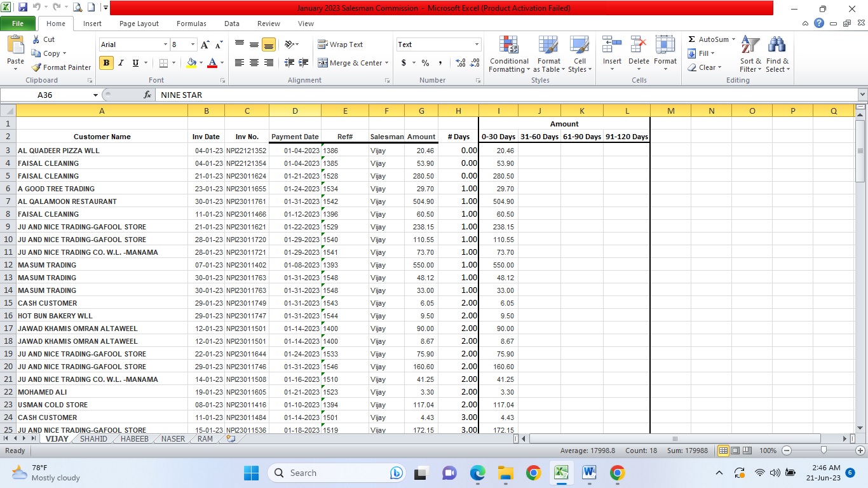Toggle Italic formatting
The height and width of the screenshot is (488, 868).
point(121,63)
